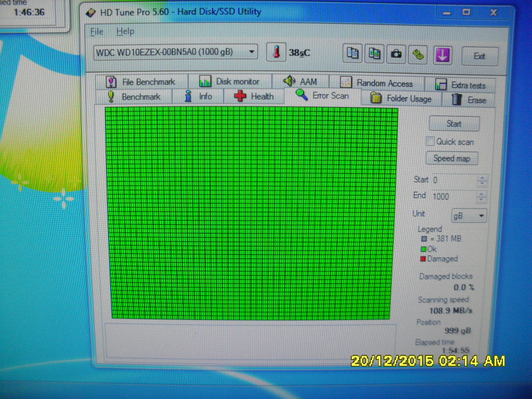Click the green Ok legend swatch
The height and width of the screenshot is (399, 532).
point(423,249)
